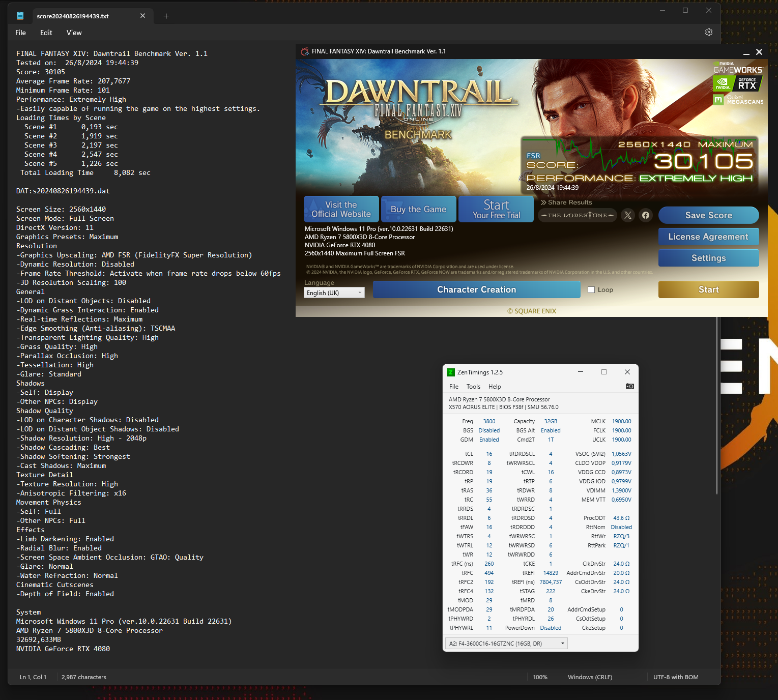Click Start Your Free Trial button
The image size is (778, 700).
coord(496,209)
